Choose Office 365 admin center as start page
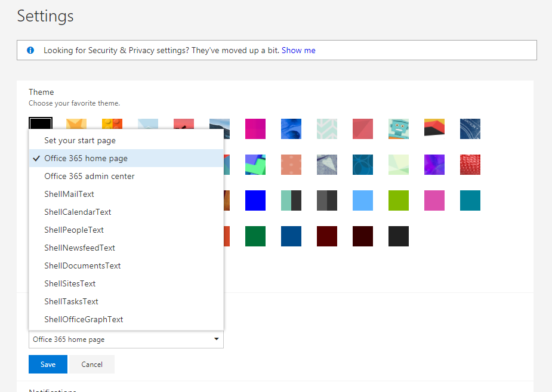552x392 pixels. pos(126,176)
